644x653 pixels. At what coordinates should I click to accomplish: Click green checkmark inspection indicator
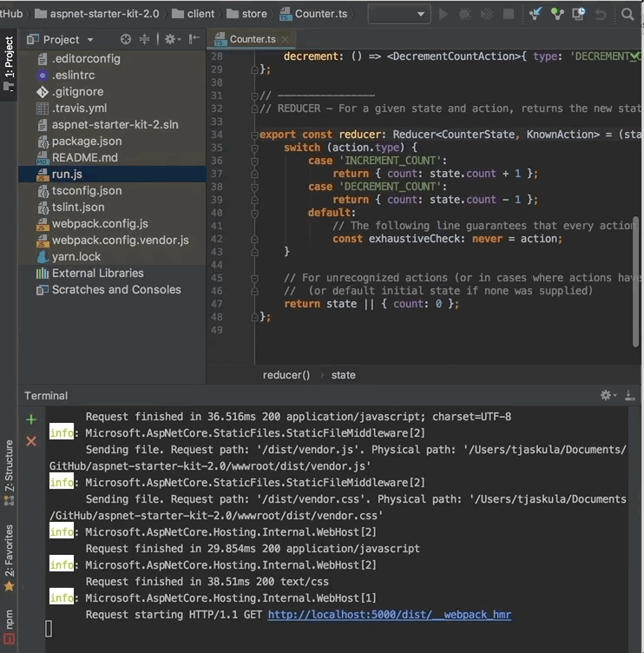point(635,56)
